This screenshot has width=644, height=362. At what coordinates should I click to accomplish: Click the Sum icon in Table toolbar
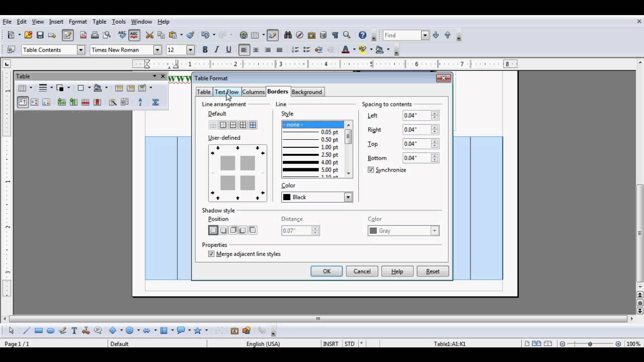pos(155,102)
